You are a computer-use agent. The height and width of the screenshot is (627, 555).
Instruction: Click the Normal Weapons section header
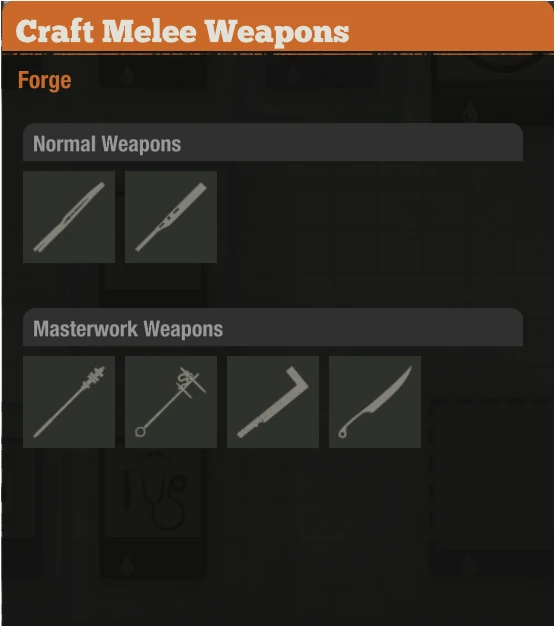(273, 143)
